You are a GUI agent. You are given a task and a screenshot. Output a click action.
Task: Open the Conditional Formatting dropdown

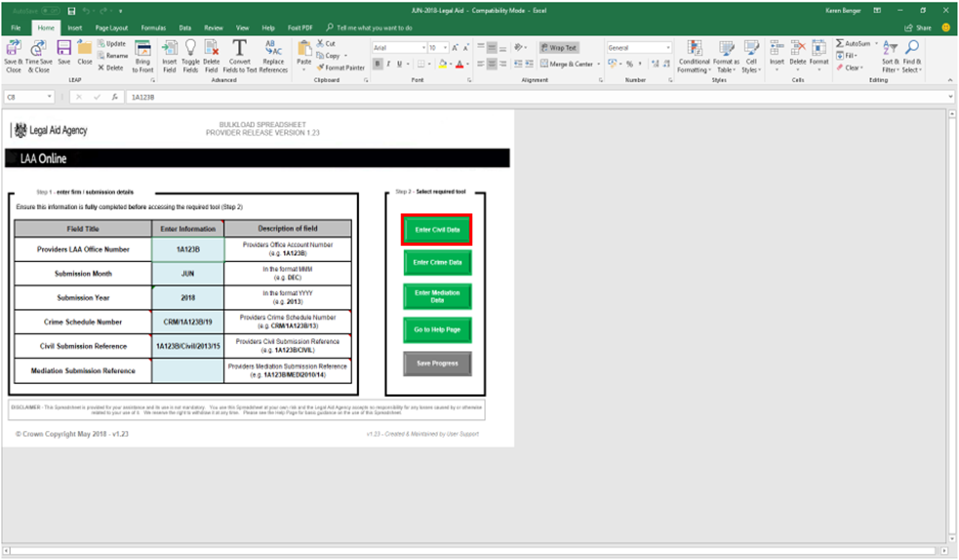tap(694, 56)
